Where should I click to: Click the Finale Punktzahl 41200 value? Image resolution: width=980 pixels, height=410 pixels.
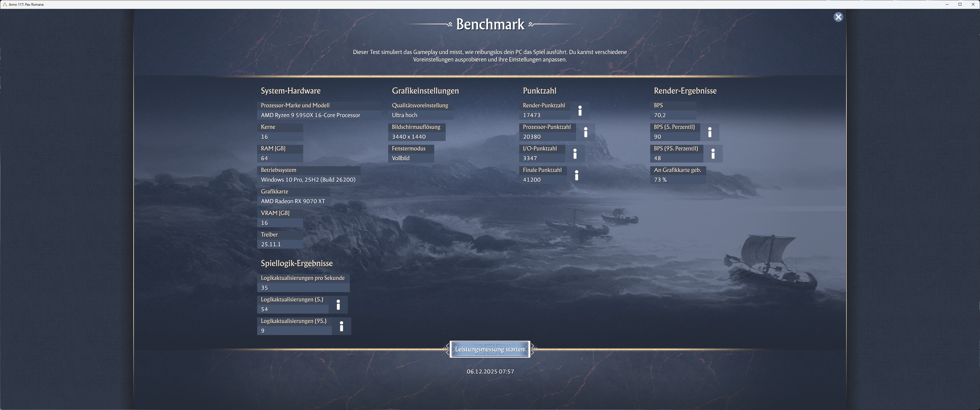(531, 180)
